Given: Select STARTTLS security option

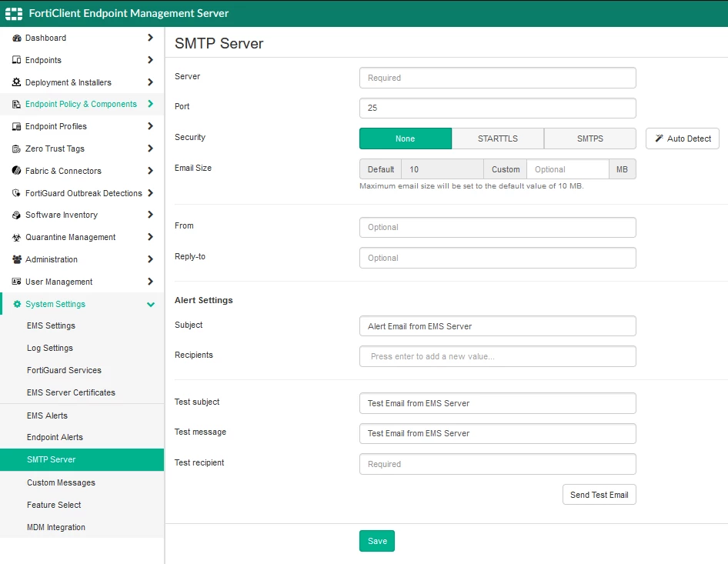Looking at the screenshot, I should tap(498, 138).
